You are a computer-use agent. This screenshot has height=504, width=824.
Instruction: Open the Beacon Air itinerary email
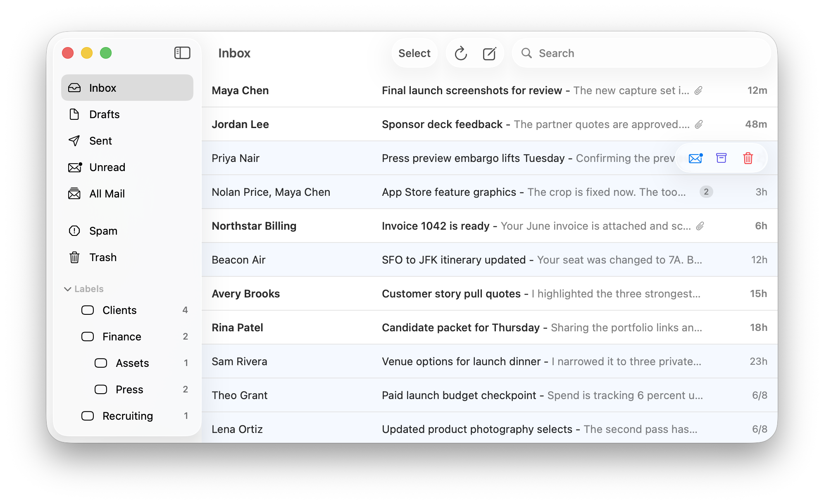(x=490, y=260)
